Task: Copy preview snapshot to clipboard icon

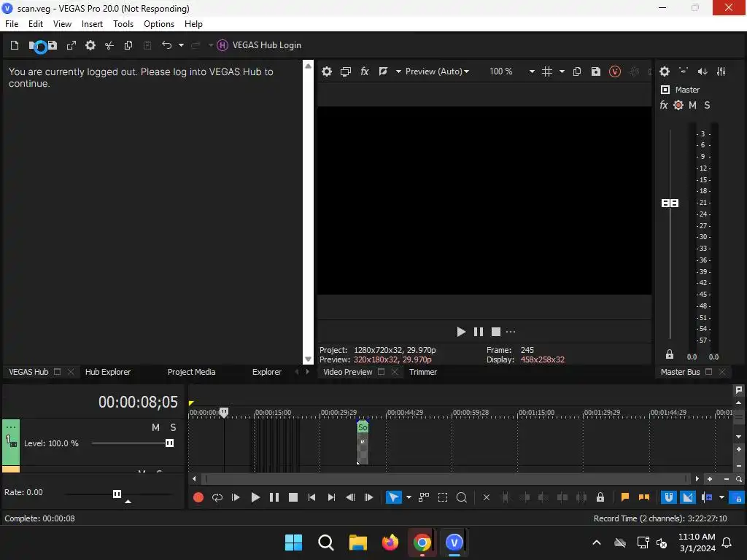Action: click(x=577, y=71)
